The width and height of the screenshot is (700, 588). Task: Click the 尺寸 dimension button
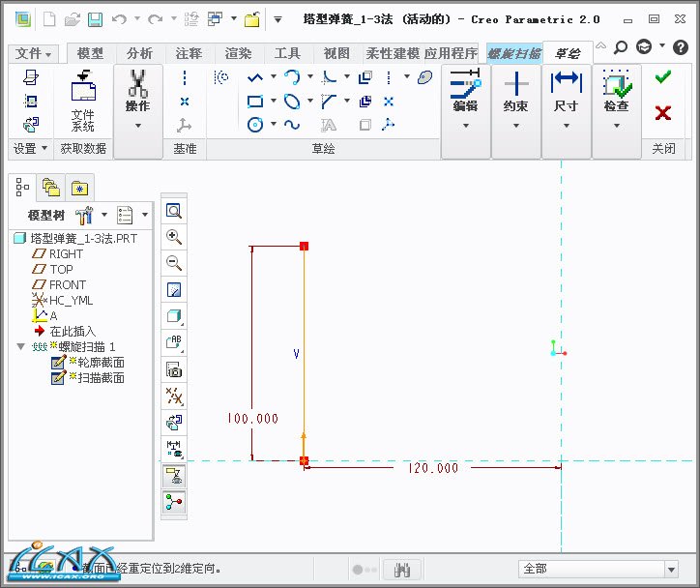coord(566,98)
